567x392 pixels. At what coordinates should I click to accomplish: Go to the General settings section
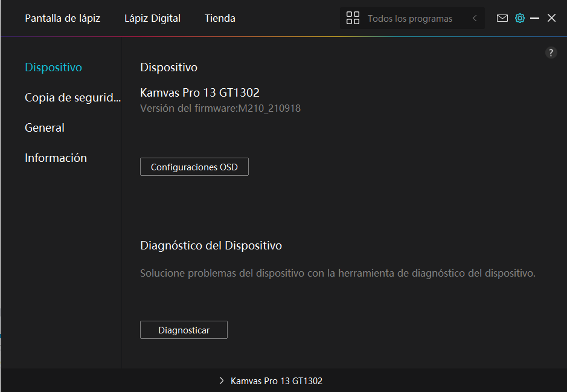[45, 127]
